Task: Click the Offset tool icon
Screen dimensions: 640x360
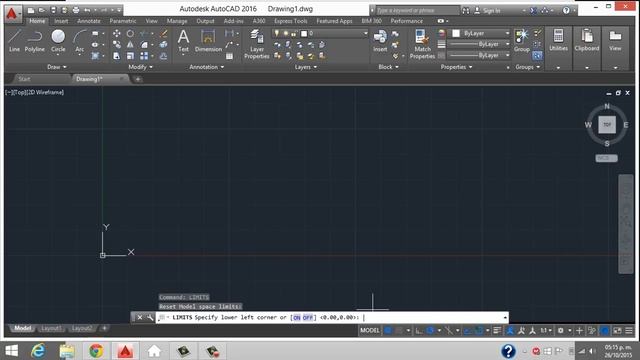Action: [x=164, y=56]
